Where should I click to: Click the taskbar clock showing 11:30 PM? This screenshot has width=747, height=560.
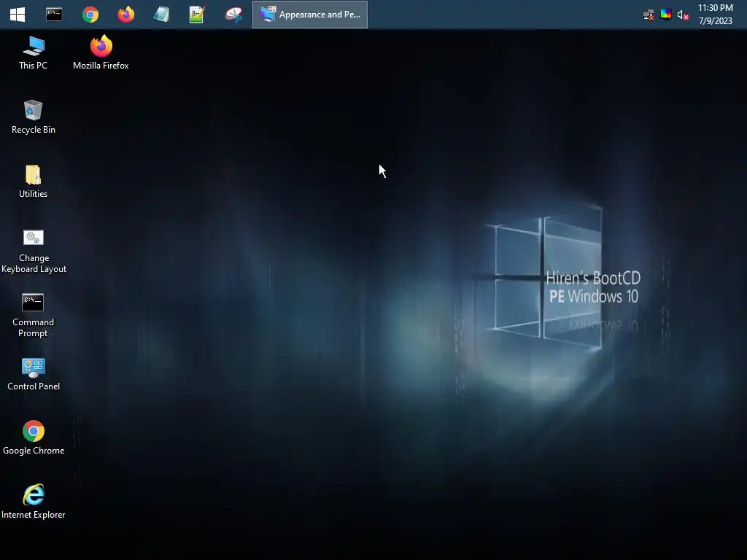coord(716,15)
